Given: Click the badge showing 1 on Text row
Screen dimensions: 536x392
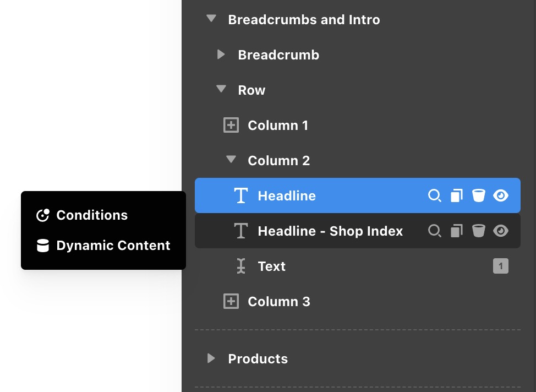Looking at the screenshot, I should [500, 266].
